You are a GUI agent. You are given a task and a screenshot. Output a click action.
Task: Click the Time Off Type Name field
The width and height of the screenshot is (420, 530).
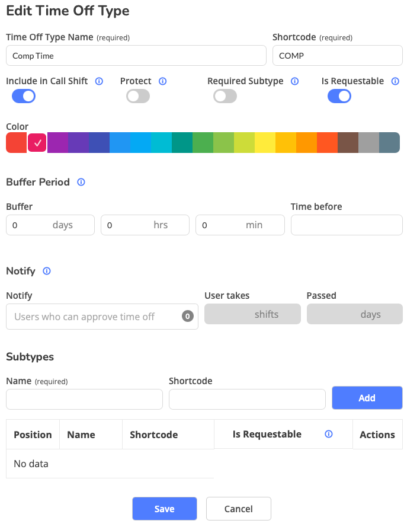pyautogui.click(x=136, y=56)
